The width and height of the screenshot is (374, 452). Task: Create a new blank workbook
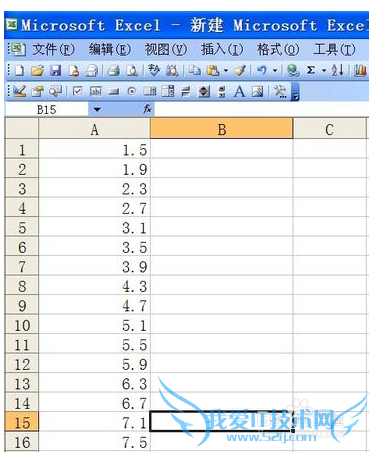point(20,70)
